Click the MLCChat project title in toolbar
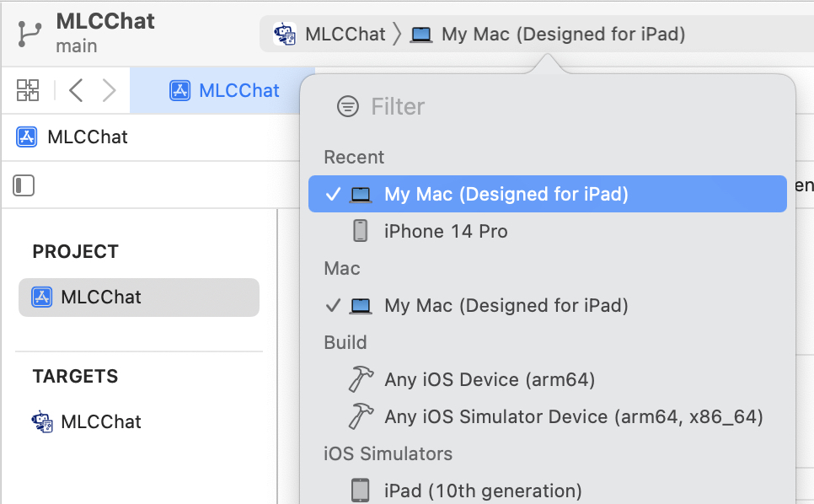814x504 pixels. (x=105, y=21)
